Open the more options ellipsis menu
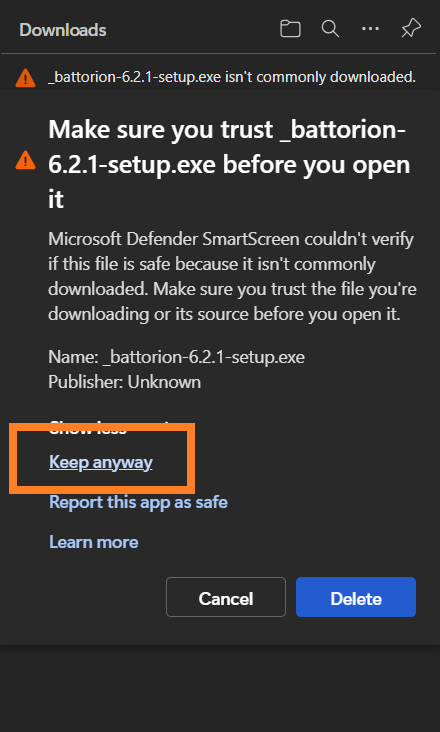The width and height of the screenshot is (440, 732). click(x=370, y=29)
